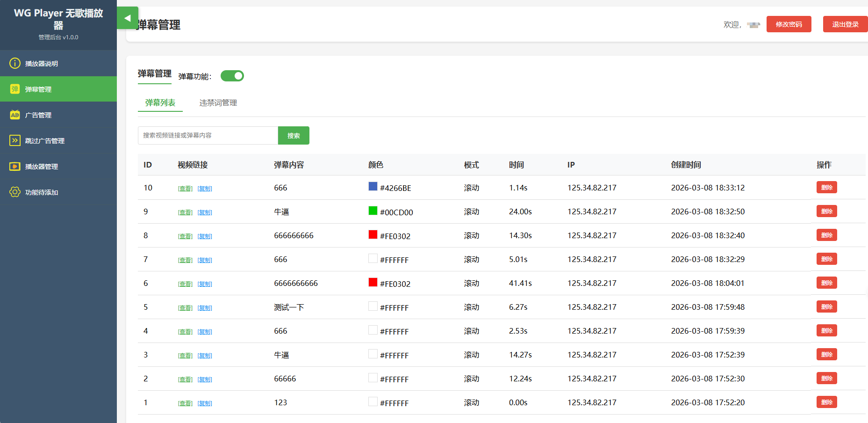This screenshot has height=423, width=868.
Task: Select the 弹幕列表 tab
Action: point(160,103)
